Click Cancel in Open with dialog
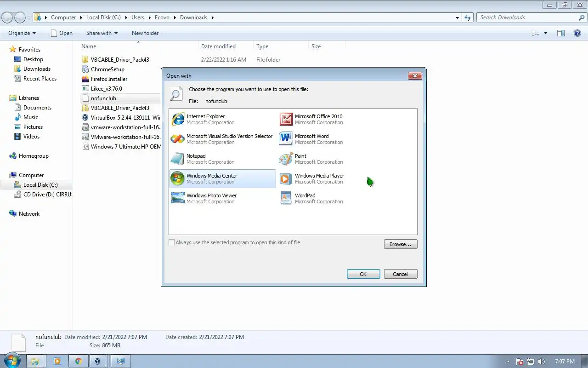Screen dimensions: 588x368 pyautogui.click(x=401, y=274)
